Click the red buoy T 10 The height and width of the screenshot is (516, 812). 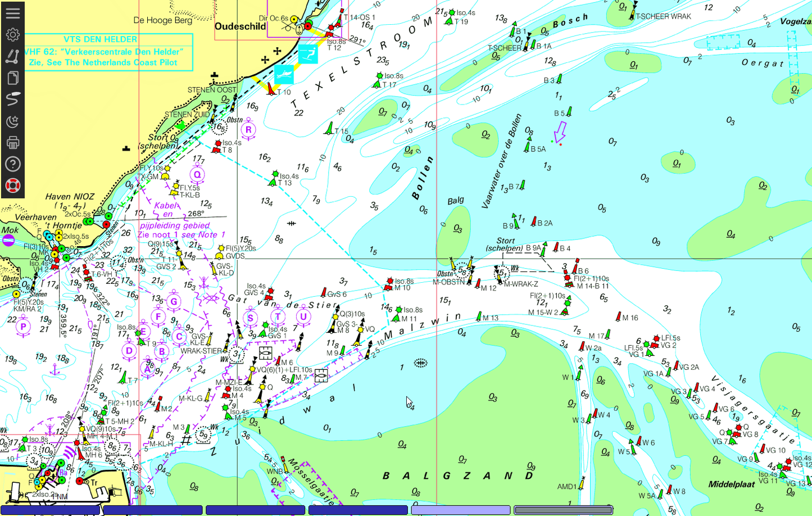click(x=271, y=89)
